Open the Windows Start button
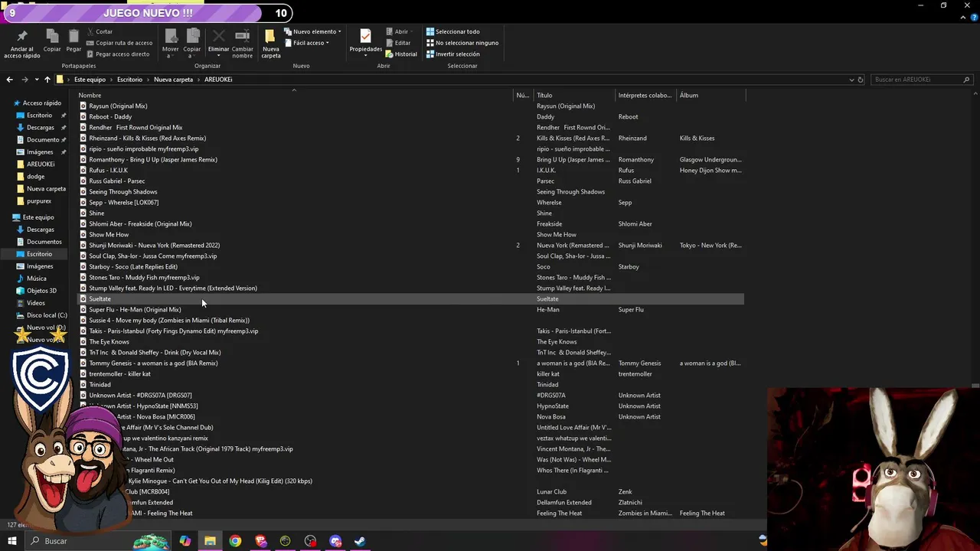980x551 pixels. tap(12, 541)
